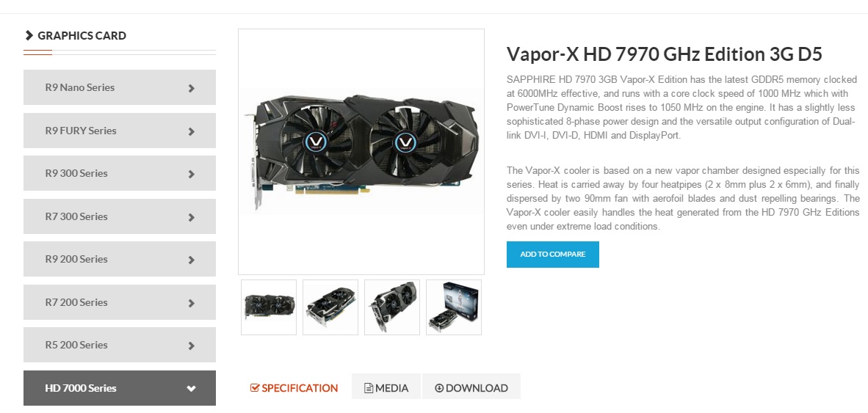Click the download arrow icon on DOWNLOAD tab

[x=439, y=388]
